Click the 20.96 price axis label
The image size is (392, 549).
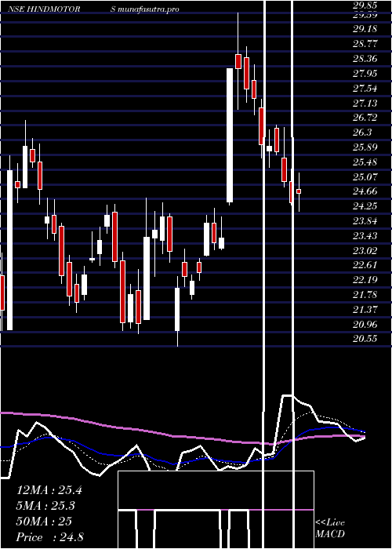click(365, 325)
